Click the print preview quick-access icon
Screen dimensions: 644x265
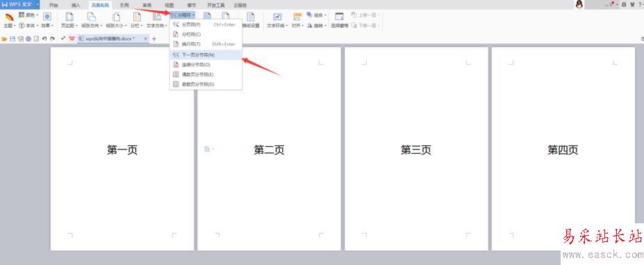[x=36, y=39]
